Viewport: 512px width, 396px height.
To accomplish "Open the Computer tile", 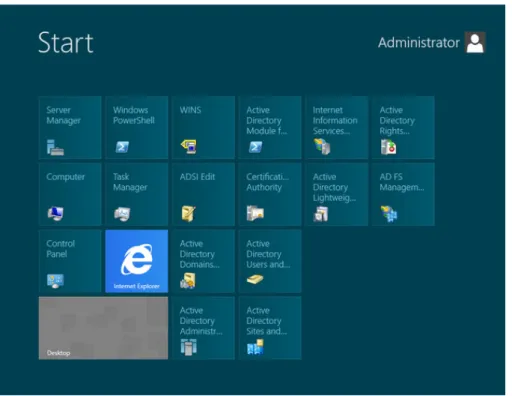I will pyautogui.click(x=70, y=194).
